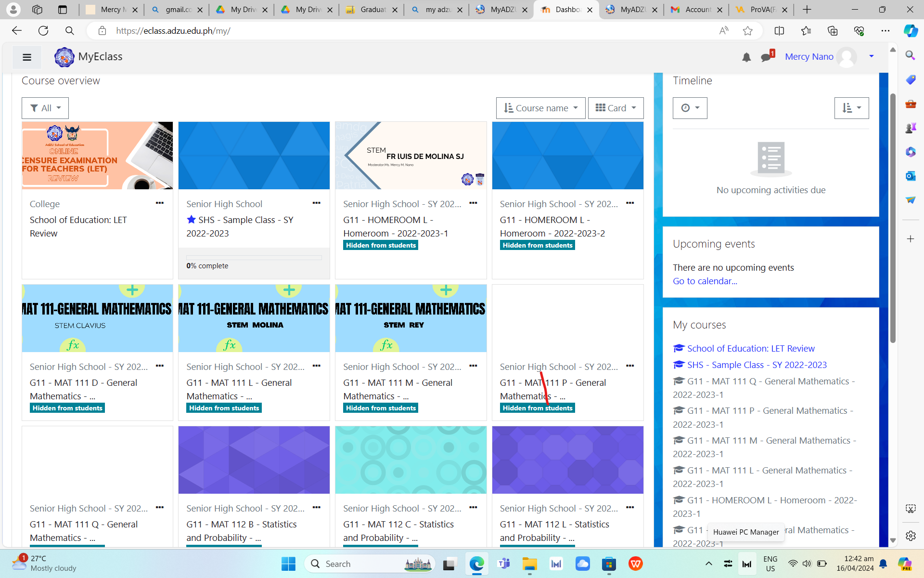Open the All courses filter dropdown

(44, 107)
